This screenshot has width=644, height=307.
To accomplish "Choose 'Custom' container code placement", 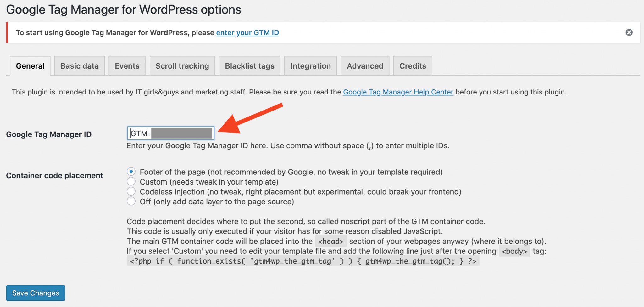I will coord(131,181).
